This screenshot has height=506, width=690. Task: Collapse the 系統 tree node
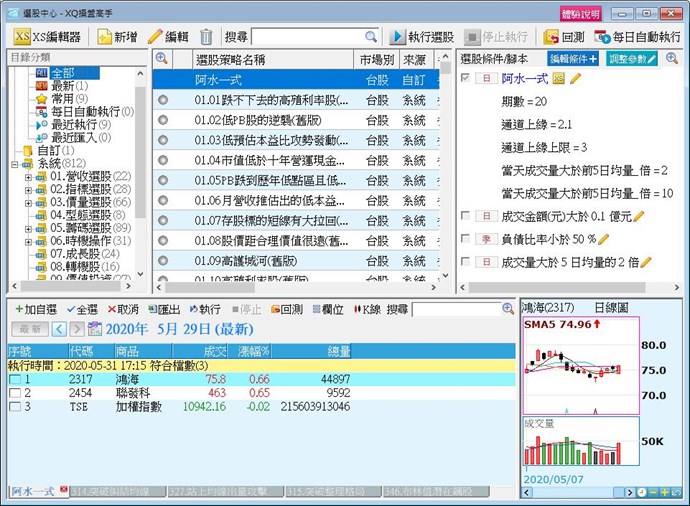pos(15,163)
